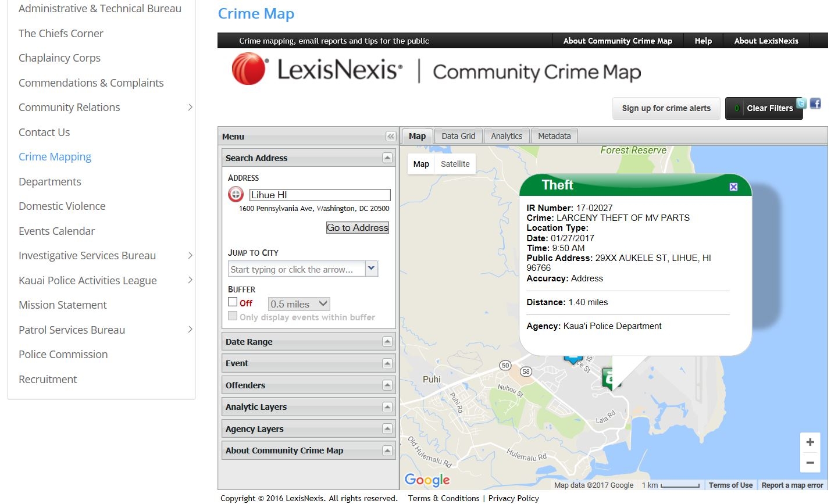Click the Go to Address button

(x=357, y=227)
